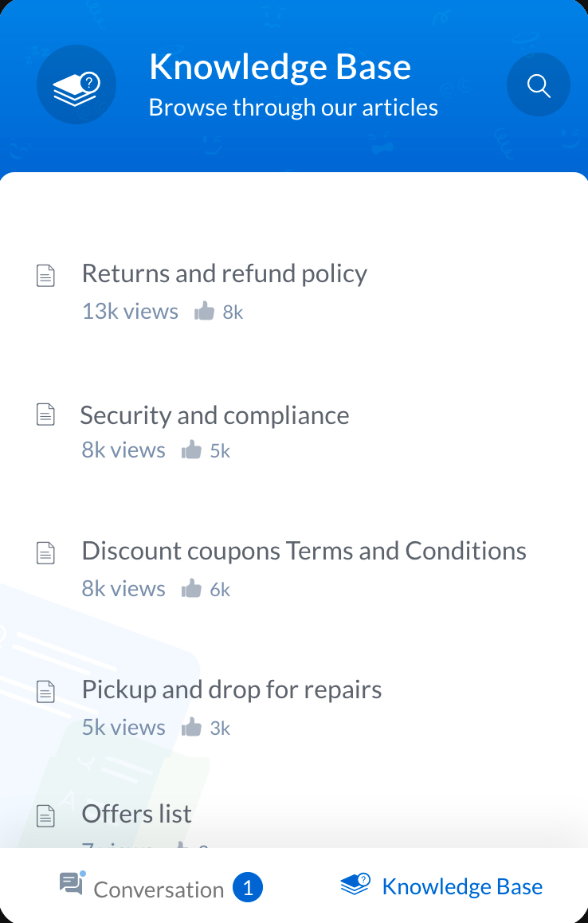
Task: Select the Knowledge Base bottom tab
Action: [442, 886]
